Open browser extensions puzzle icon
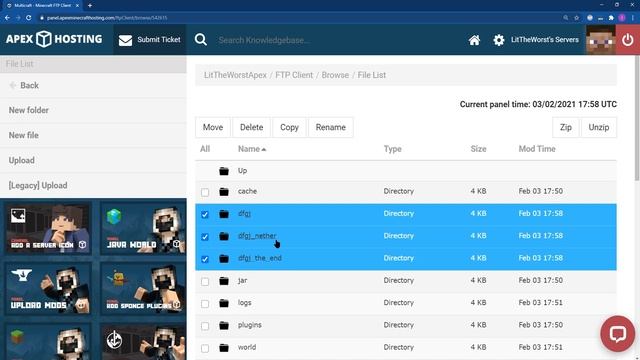Image resolution: width=640 pixels, height=360 pixels. (611, 18)
